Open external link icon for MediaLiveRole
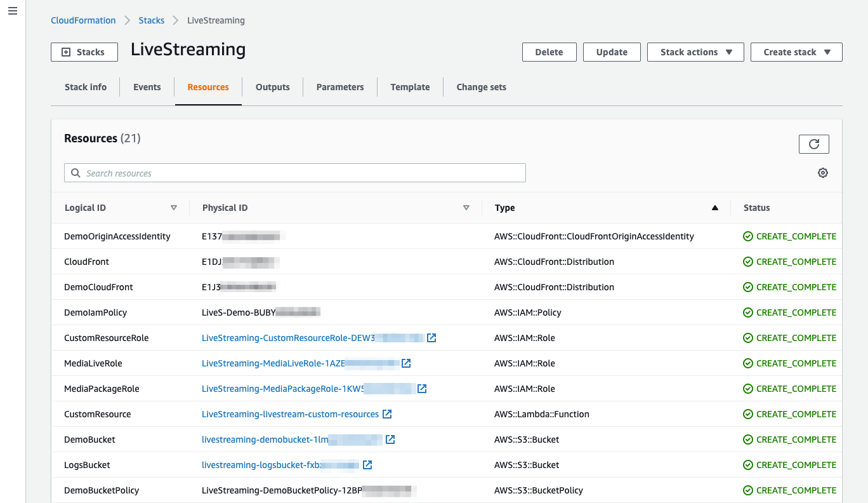This screenshot has width=868, height=503. pos(406,363)
